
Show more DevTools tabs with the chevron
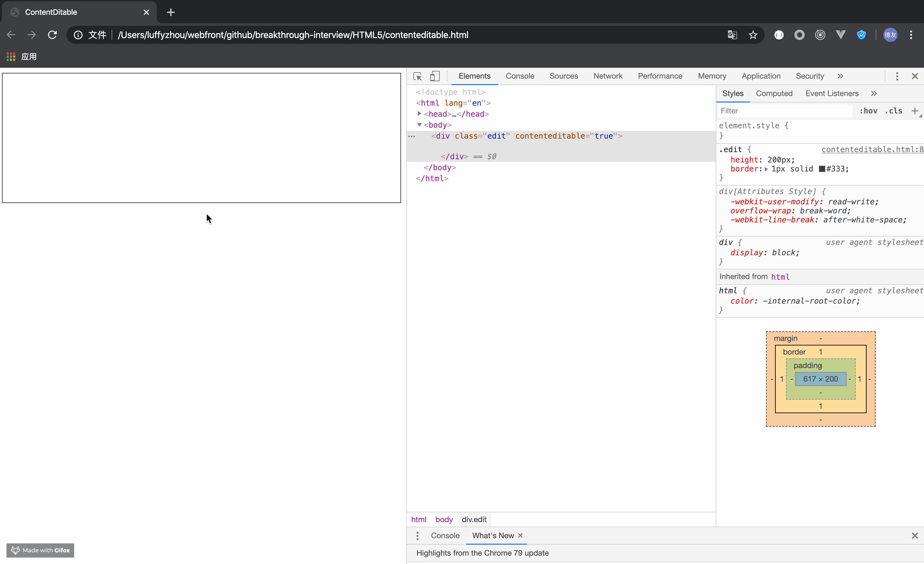[x=840, y=76]
